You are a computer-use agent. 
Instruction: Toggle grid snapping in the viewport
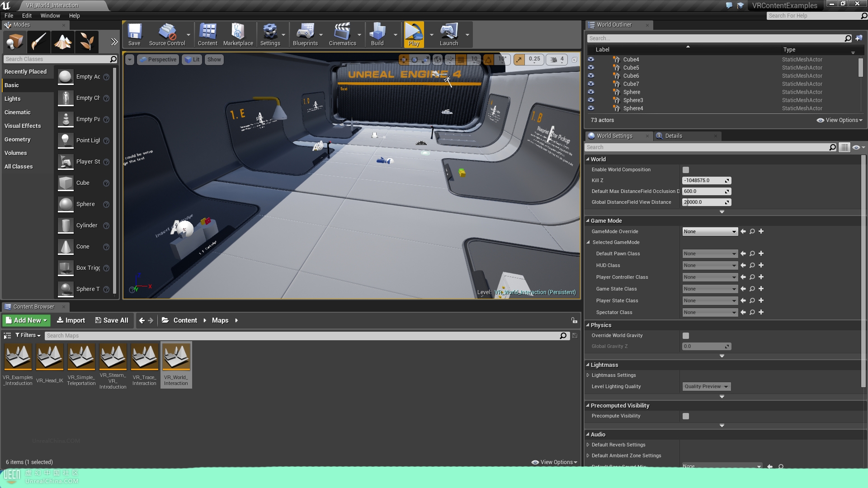(461, 59)
